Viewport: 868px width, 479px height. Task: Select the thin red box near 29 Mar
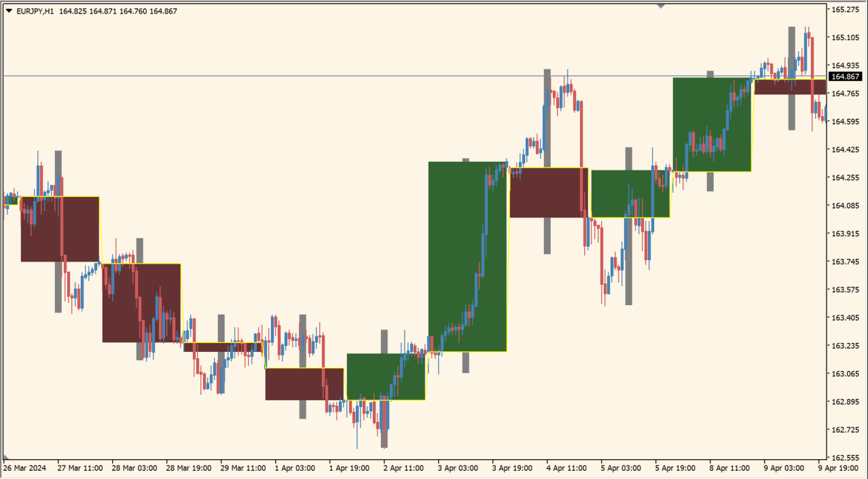(223, 347)
